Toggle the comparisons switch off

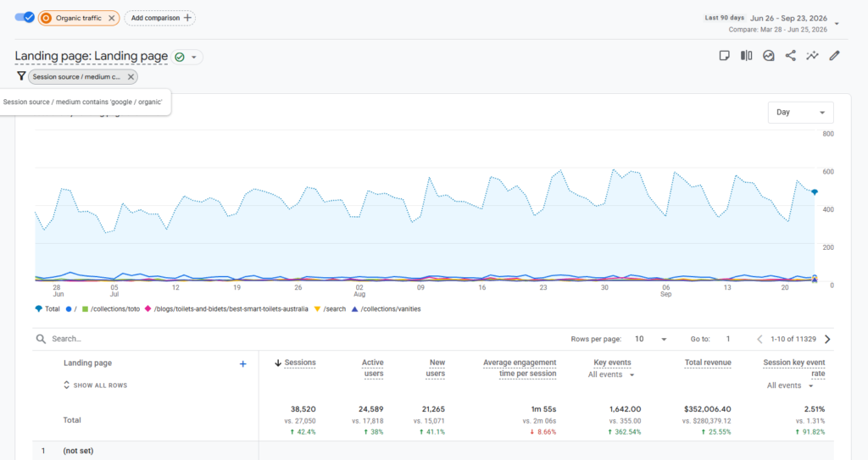point(25,18)
